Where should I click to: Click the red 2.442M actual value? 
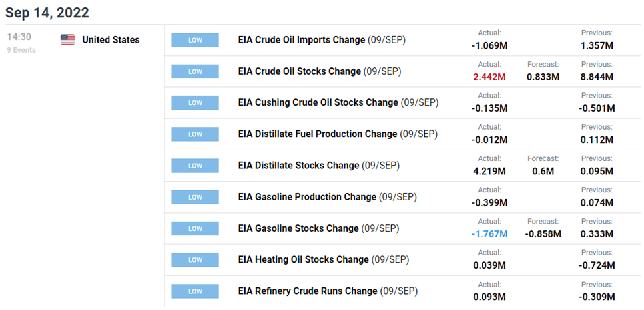click(489, 77)
